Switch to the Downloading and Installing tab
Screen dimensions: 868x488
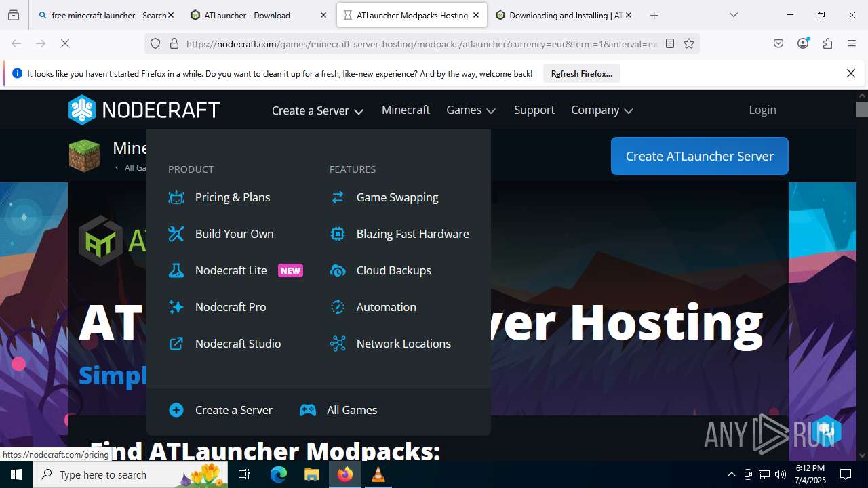563,15
